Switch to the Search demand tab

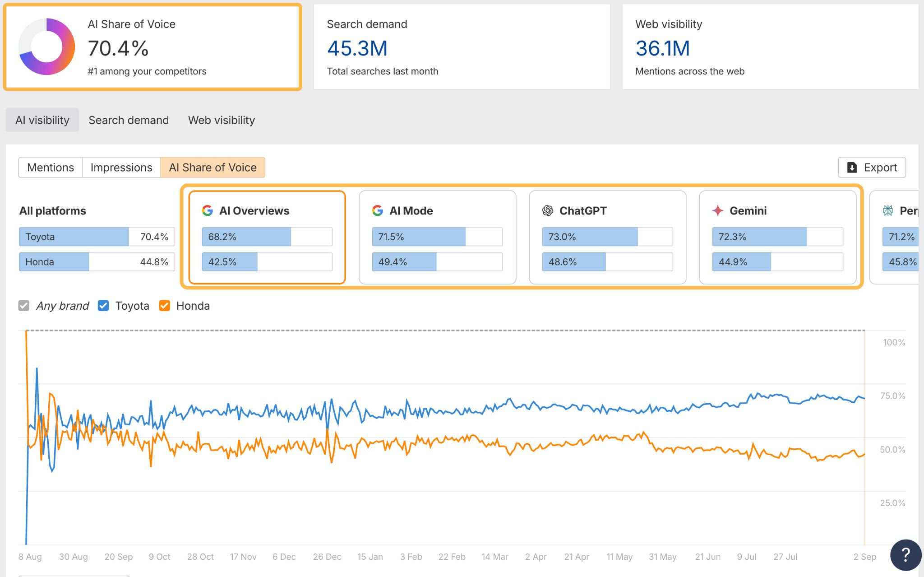coord(129,120)
